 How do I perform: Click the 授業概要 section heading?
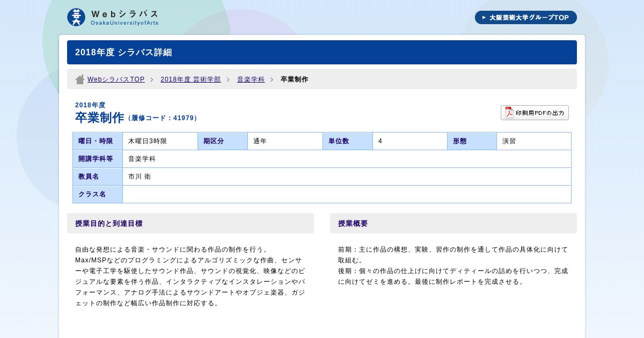click(x=453, y=223)
